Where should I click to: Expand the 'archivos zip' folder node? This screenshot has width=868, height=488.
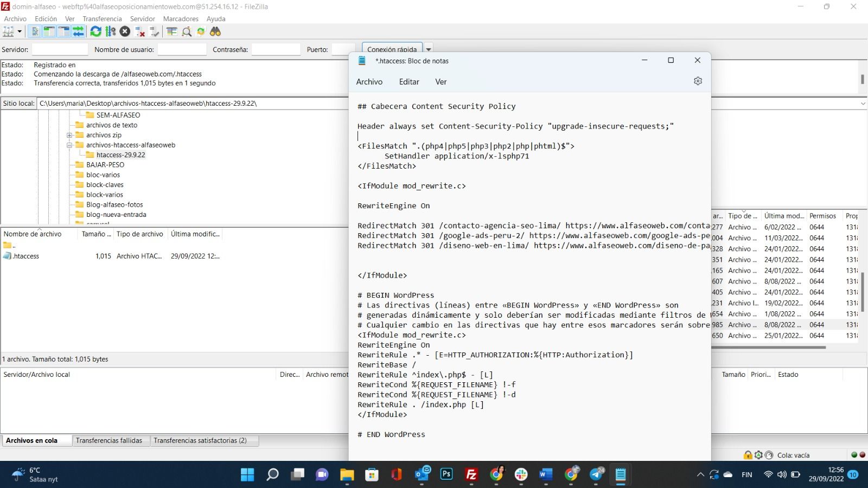click(69, 135)
